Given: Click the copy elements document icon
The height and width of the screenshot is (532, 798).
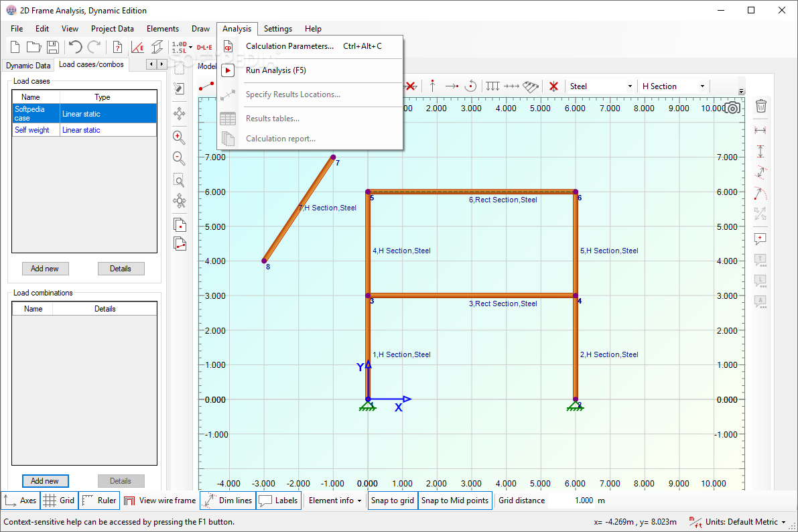Looking at the screenshot, I should (x=180, y=244).
